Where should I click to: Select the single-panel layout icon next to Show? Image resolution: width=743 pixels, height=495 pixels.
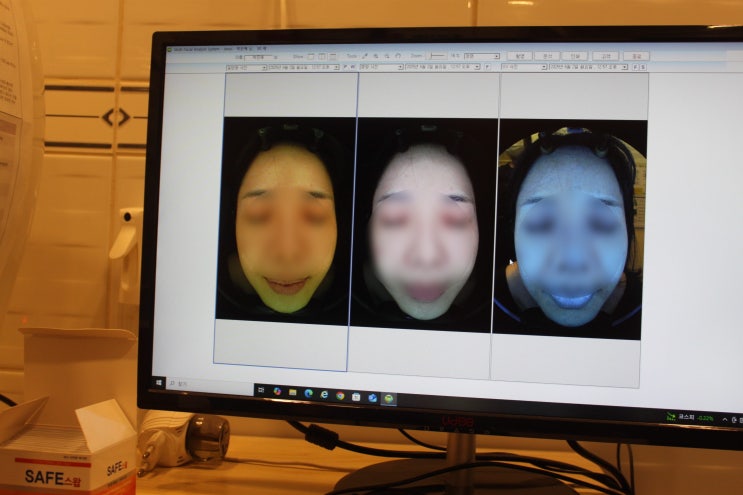pyautogui.click(x=311, y=57)
